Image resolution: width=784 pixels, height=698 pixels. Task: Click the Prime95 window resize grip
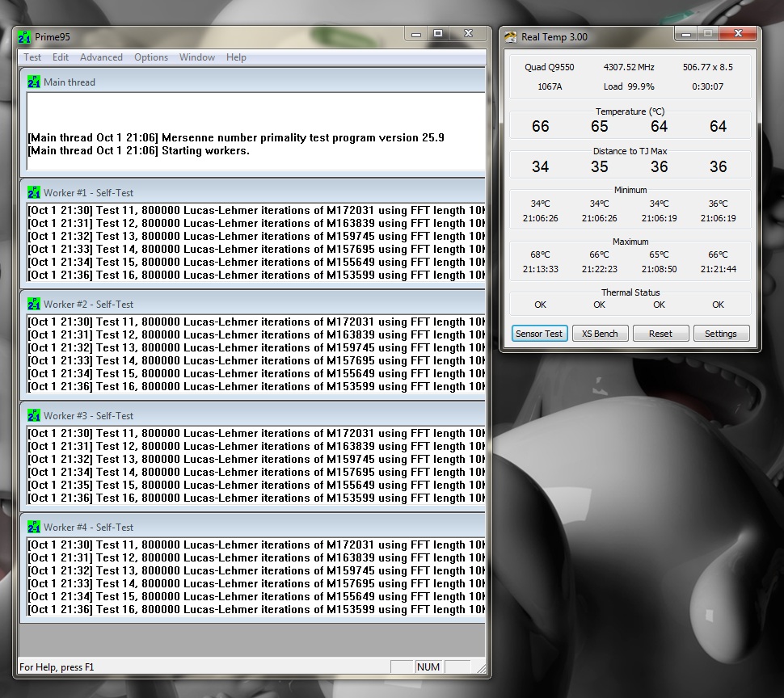481,668
